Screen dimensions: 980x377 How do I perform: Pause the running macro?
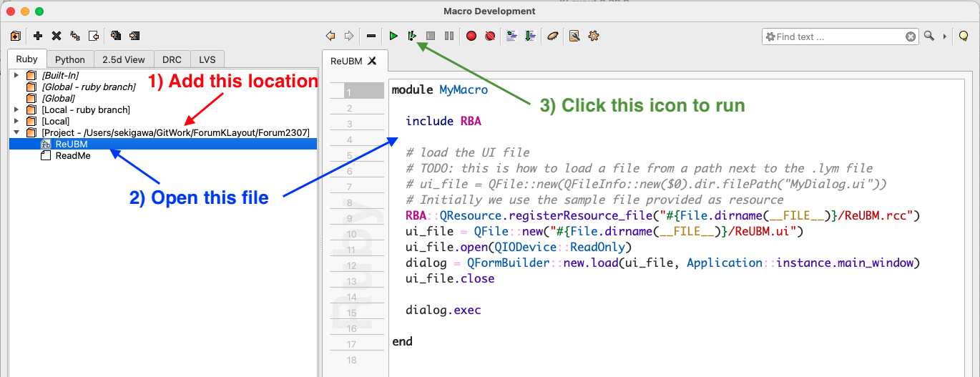(449, 36)
